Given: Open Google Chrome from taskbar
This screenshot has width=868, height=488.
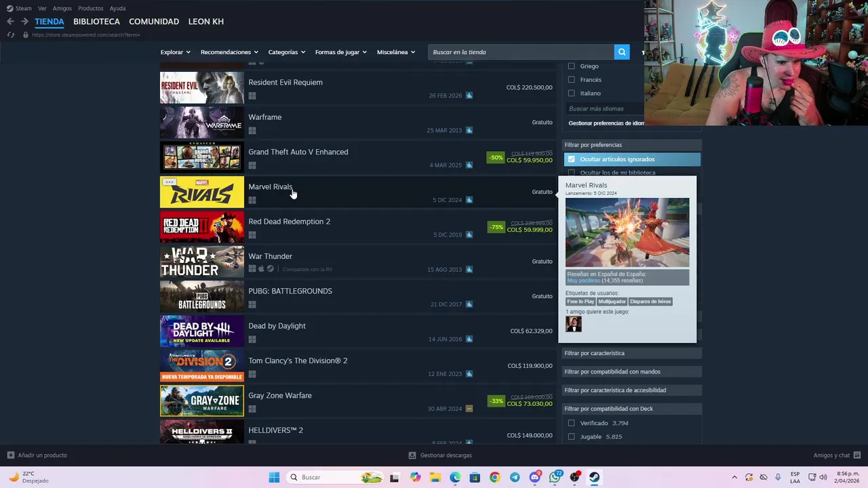Looking at the screenshot, I should pyautogui.click(x=494, y=477).
